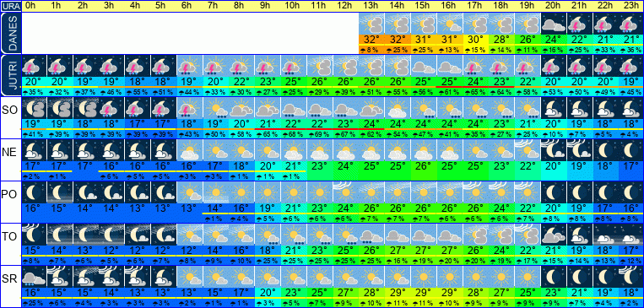Click the SO 7h sun with showers icon
644x308 pixels.
[x=215, y=108]
